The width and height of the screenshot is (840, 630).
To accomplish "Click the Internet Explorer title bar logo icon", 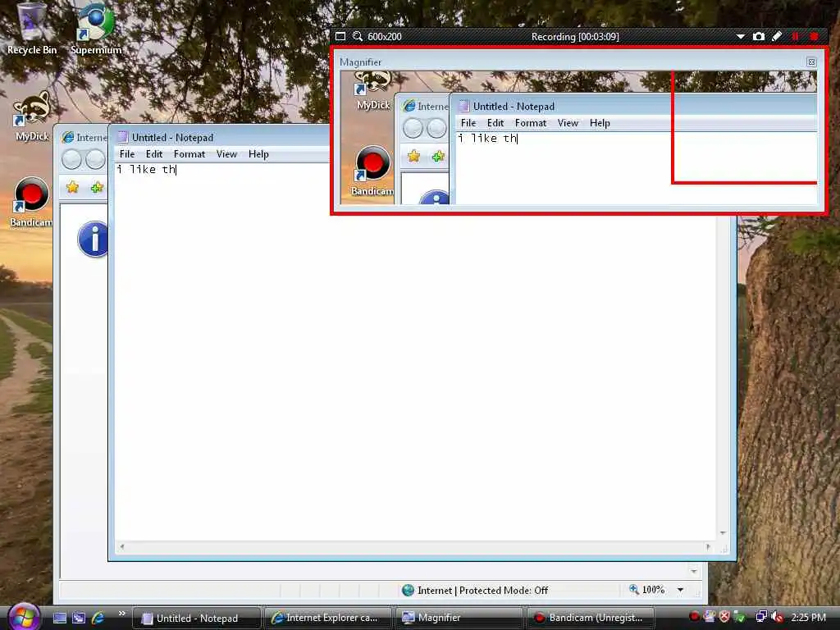I will 67,138.
